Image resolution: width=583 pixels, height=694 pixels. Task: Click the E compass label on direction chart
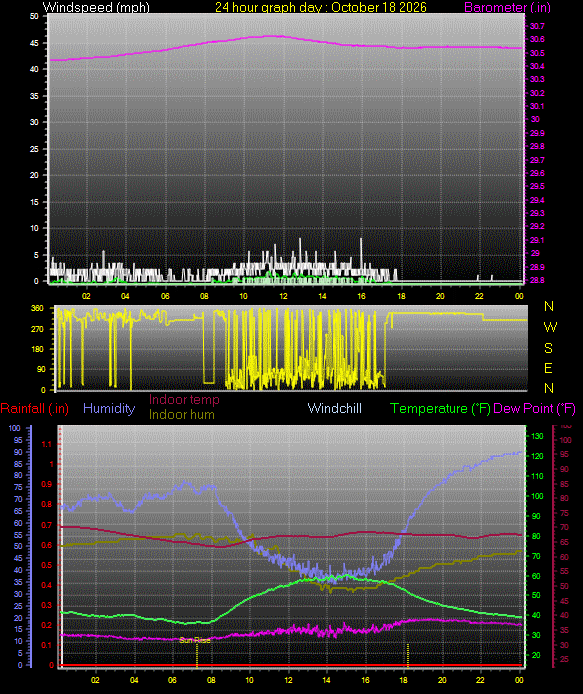548,368
